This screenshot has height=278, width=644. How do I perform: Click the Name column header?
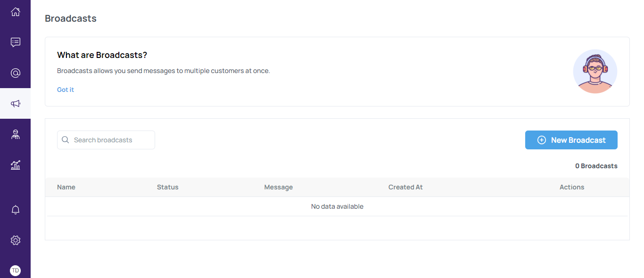coord(66,187)
